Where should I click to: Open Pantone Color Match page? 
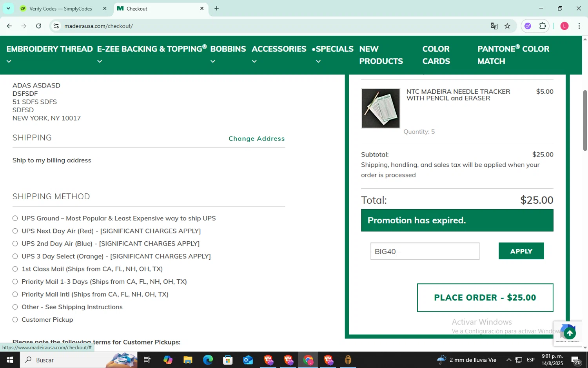(513, 55)
